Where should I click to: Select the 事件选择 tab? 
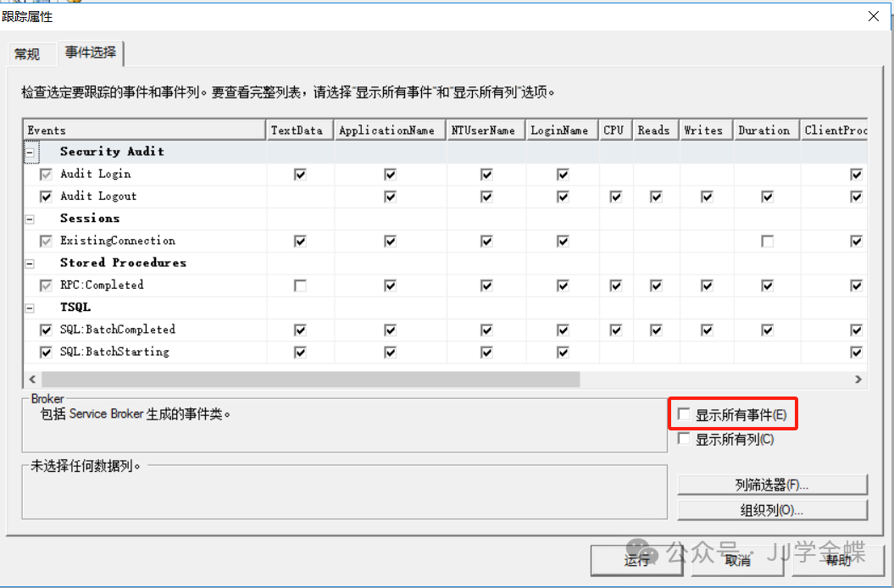[91, 53]
